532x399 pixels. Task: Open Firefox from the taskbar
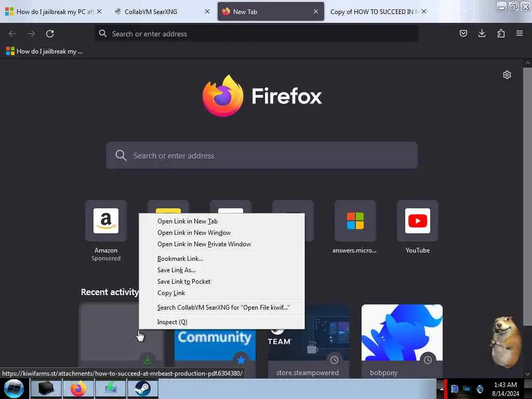(x=78, y=389)
